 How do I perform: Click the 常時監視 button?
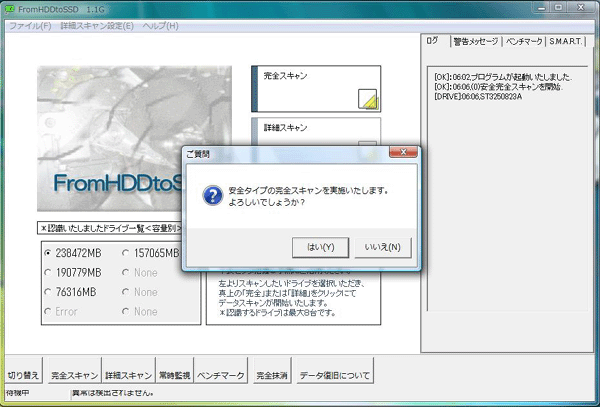click(175, 370)
